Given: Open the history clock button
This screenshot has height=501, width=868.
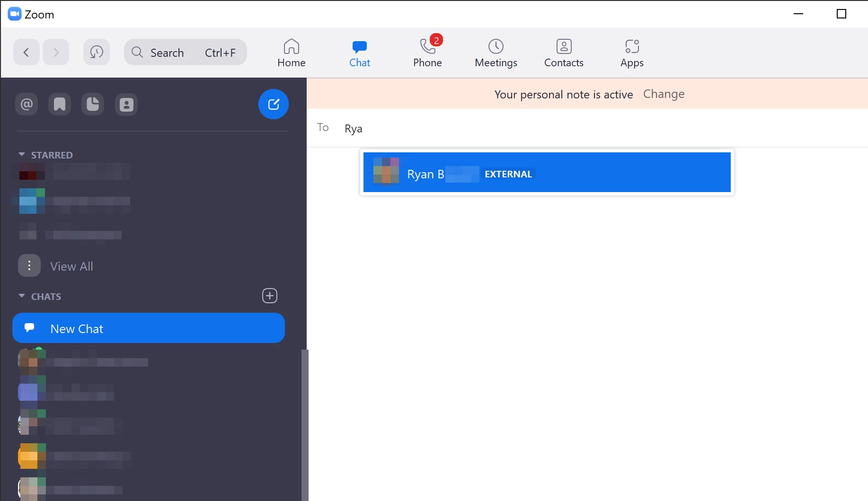Looking at the screenshot, I should [x=97, y=52].
